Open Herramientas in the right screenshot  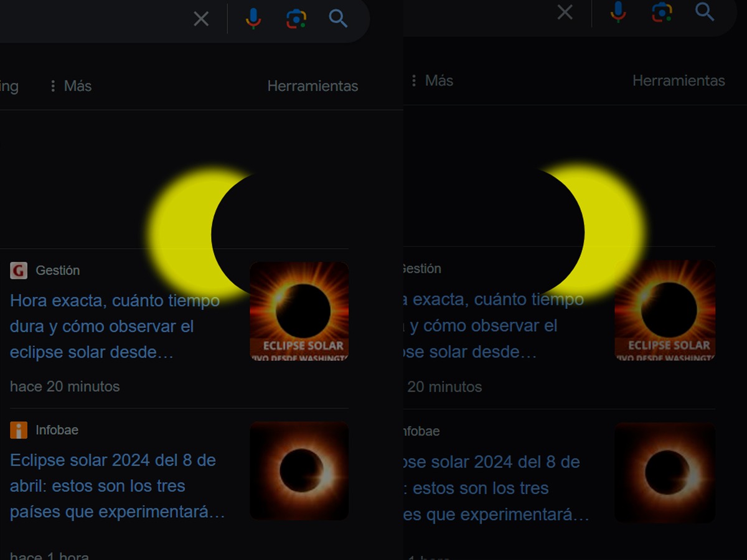pyautogui.click(x=679, y=81)
